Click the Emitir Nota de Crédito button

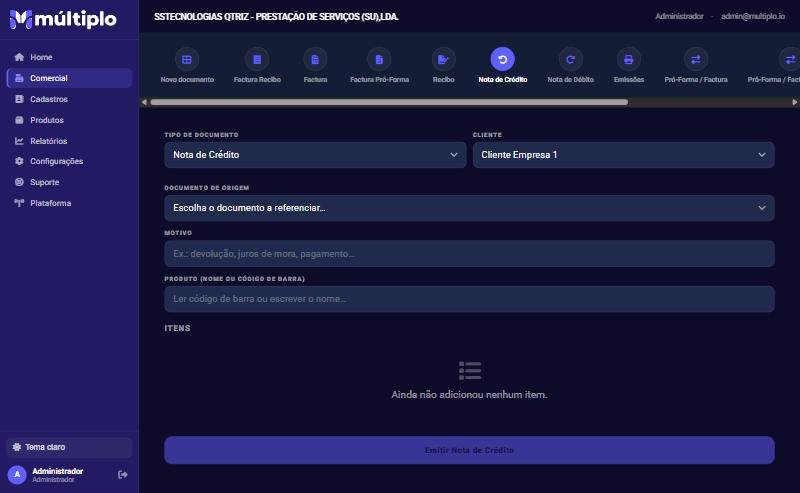(469, 450)
